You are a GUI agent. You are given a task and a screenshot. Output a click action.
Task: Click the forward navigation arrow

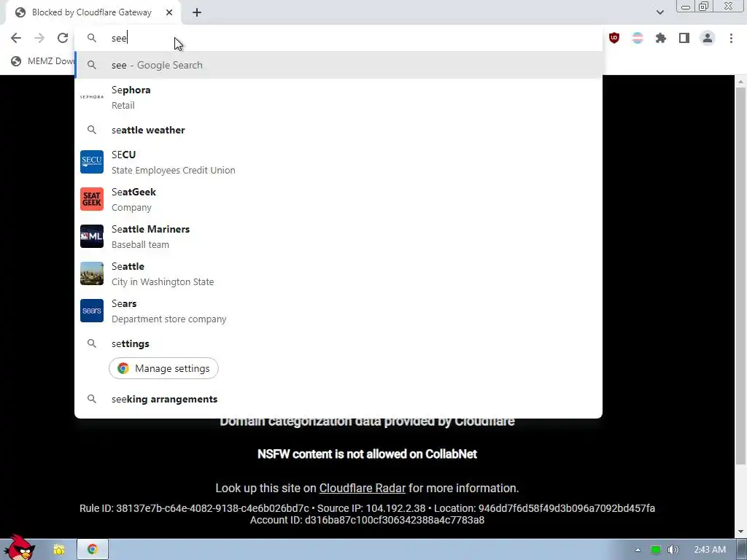point(39,38)
